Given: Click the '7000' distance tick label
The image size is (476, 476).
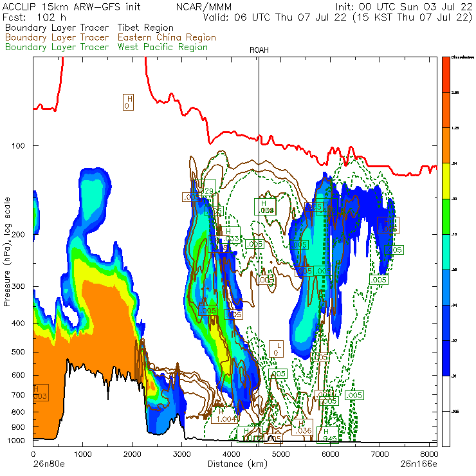Looking at the screenshot, I should click(380, 454).
